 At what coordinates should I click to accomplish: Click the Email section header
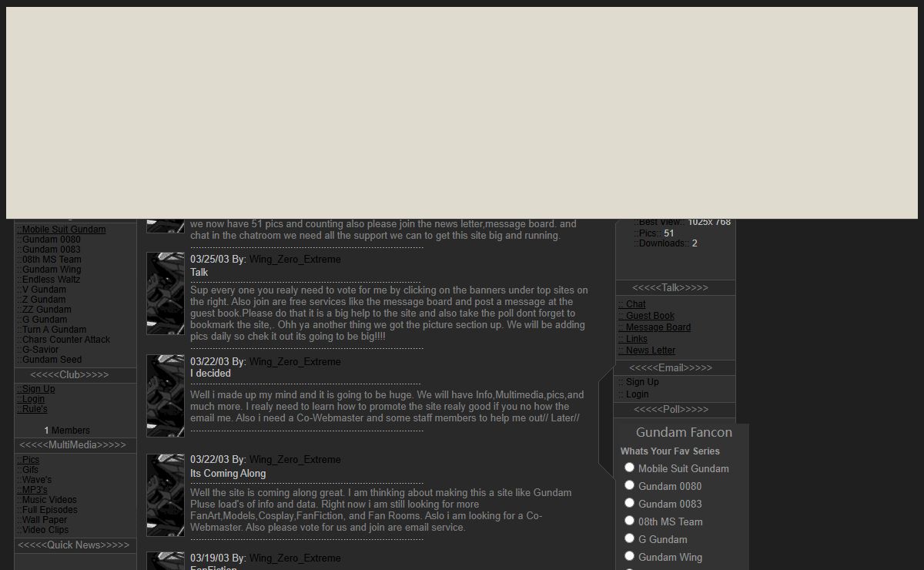click(x=671, y=368)
